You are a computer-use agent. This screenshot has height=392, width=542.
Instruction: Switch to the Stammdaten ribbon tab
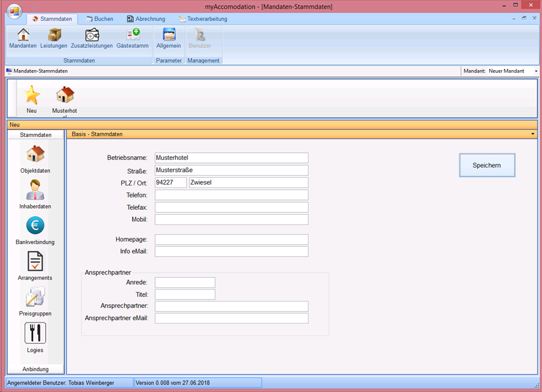(x=52, y=19)
